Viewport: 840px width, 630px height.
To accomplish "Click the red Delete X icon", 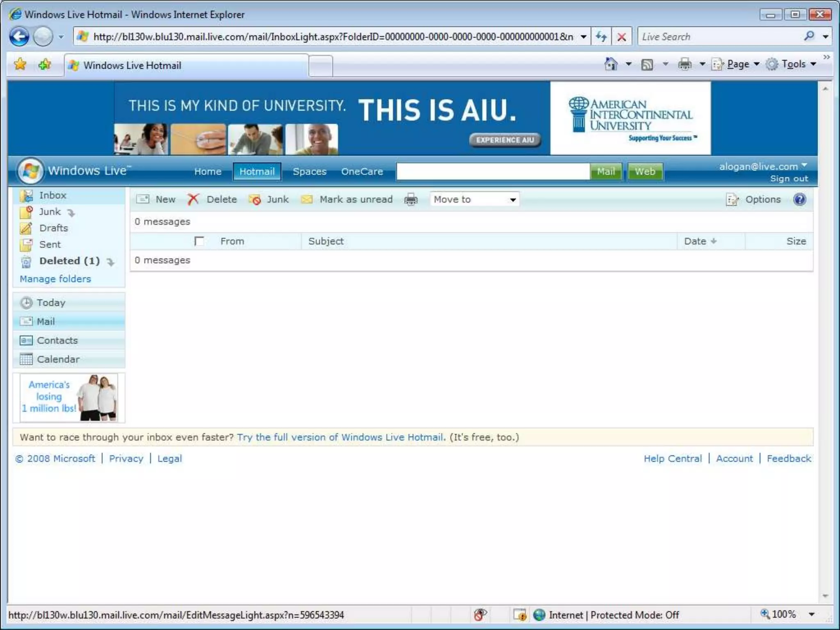I will (x=193, y=199).
